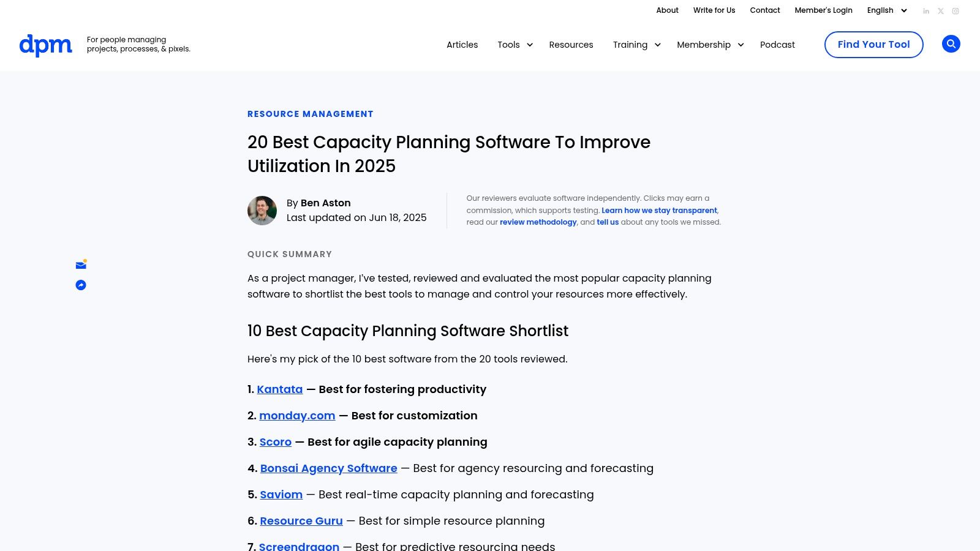This screenshot has height=551, width=980.
Task: Click "Here's my pick of the 10 best software" sentence
Action: pos(407,359)
